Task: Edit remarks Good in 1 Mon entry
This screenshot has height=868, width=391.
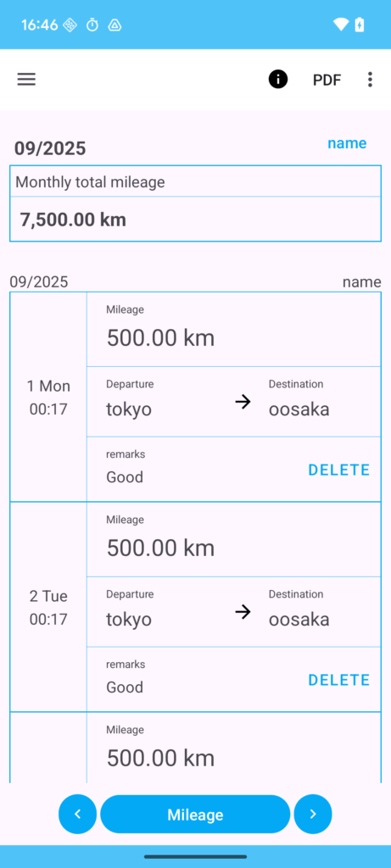Action: 125,476
